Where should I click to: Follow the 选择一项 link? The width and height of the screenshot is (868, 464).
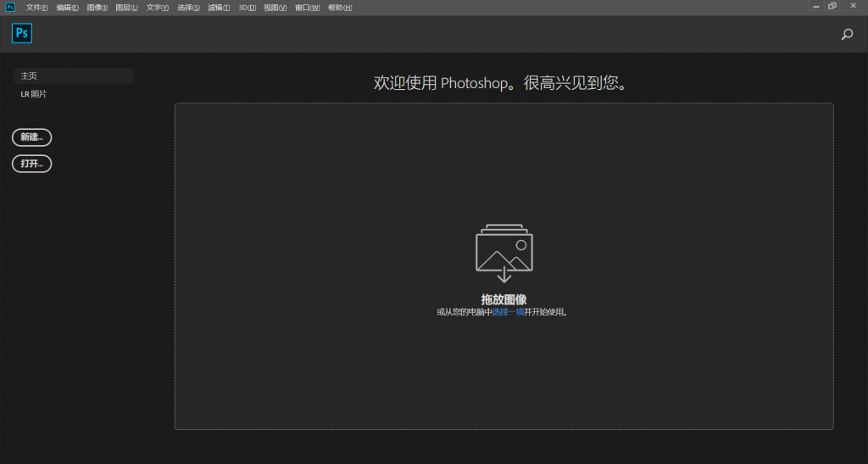509,312
